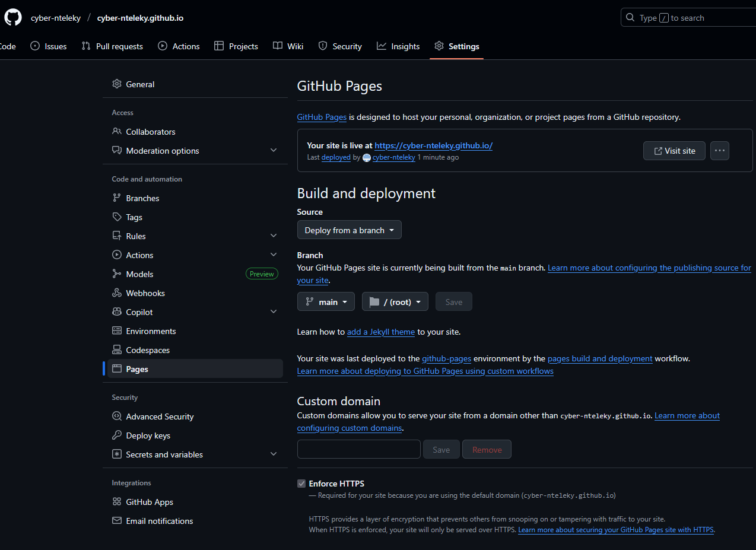This screenshot has height=550, width=756.
Task: Click the General gear icon in sidebar
Action: (117, 84)
